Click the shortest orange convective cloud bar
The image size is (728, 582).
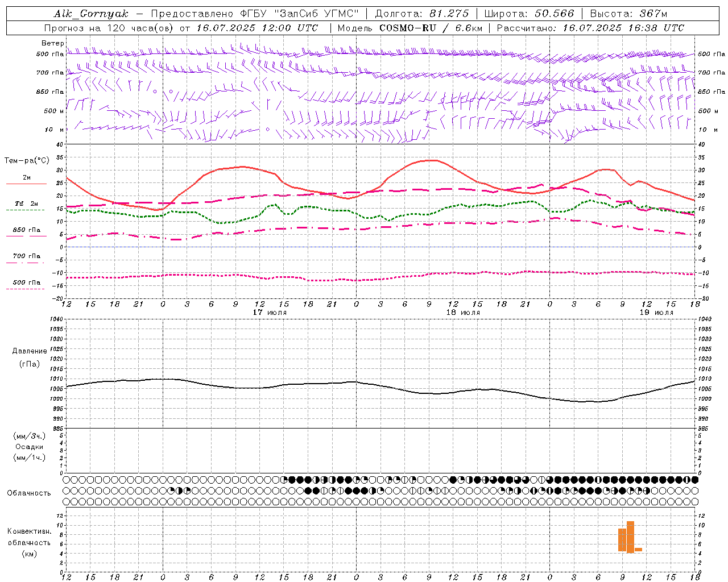pyautogui.click(x=638, y=550)
